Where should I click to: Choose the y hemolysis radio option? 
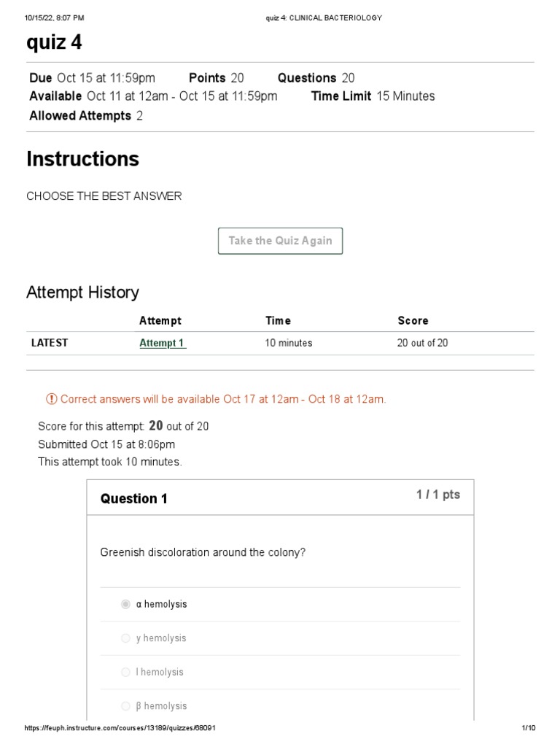(x=126, y=638)
